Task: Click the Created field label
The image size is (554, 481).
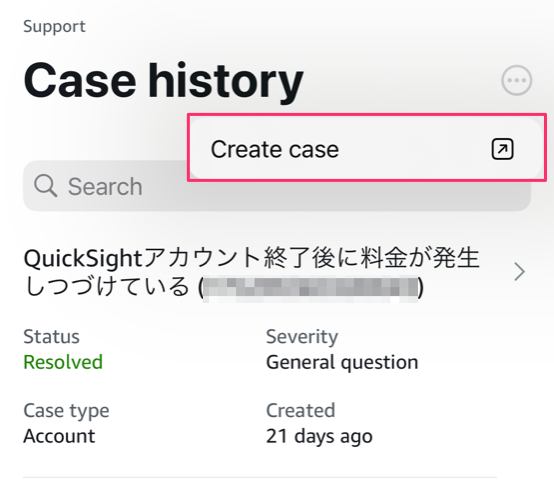Action: tap(300, 410)
